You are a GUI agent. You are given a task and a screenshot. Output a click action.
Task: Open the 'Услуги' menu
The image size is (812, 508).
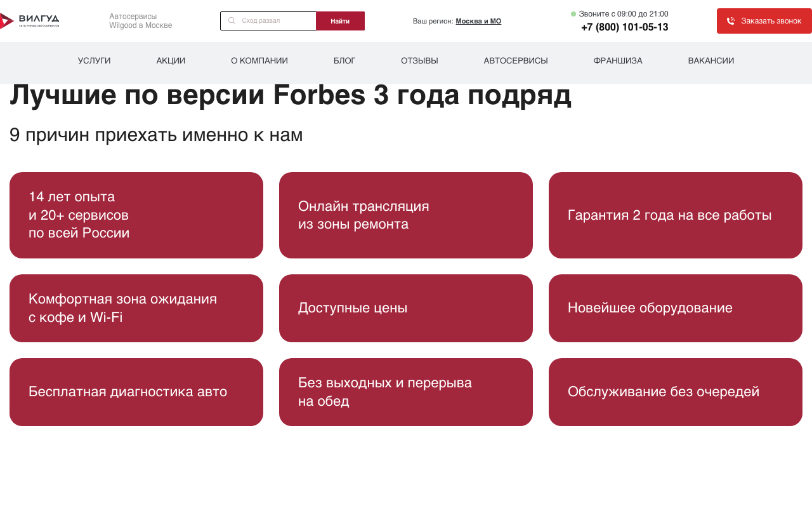[x=94, y=61]
